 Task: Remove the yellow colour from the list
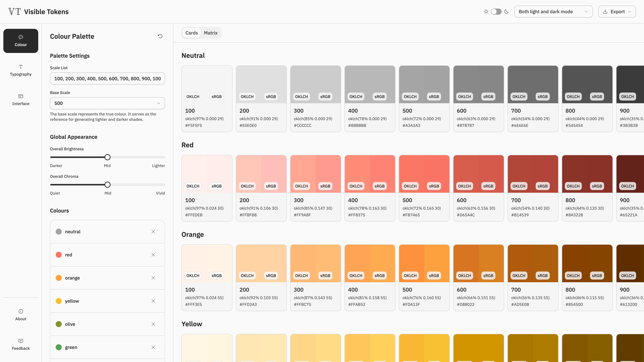click(153, 301)
